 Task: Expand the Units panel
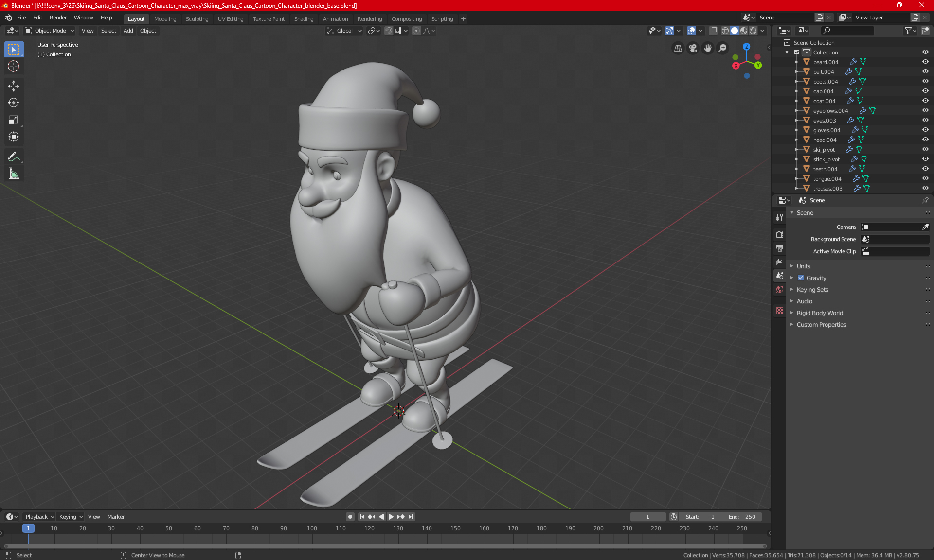[x=803, y=266]
